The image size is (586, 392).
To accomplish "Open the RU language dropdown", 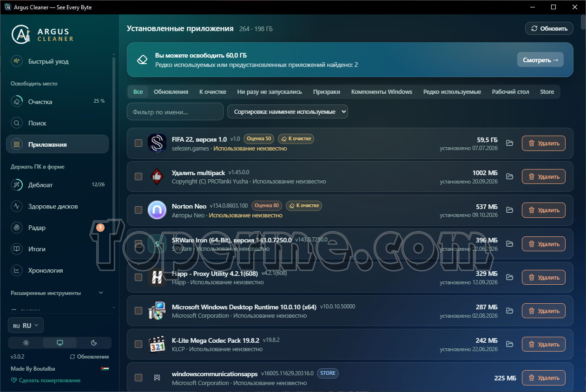I will click(26, 326).
